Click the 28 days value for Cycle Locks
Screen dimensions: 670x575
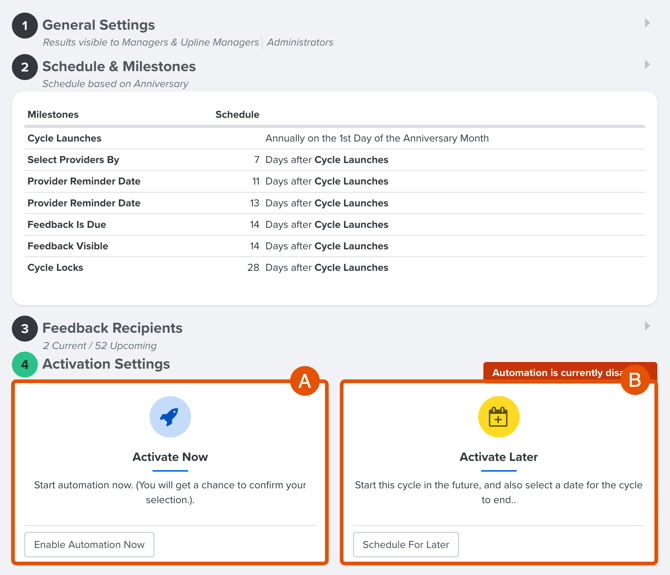pyautogui.click(x=253, y=267)
